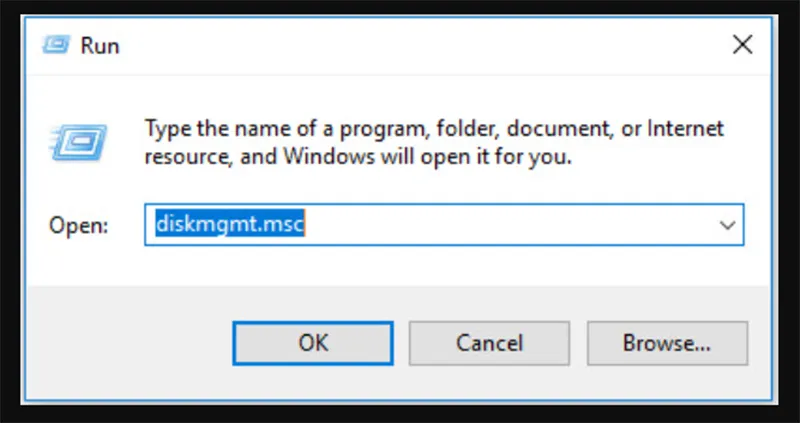
Task: Click the "Run" window title text
Action: [100, 46]
